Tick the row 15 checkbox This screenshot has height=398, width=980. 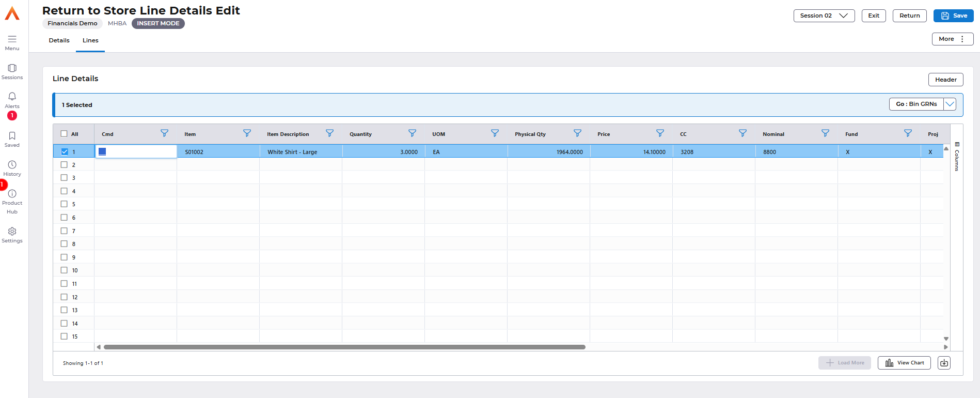tap(64, 336)
